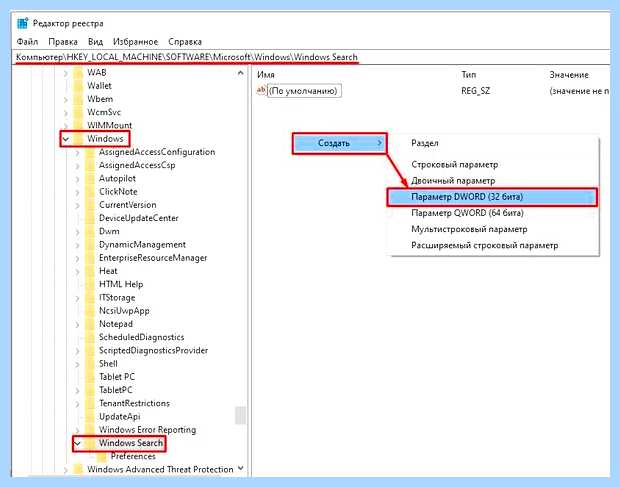
Task: Open the Файл menu
Action: (x=27, y=42)
